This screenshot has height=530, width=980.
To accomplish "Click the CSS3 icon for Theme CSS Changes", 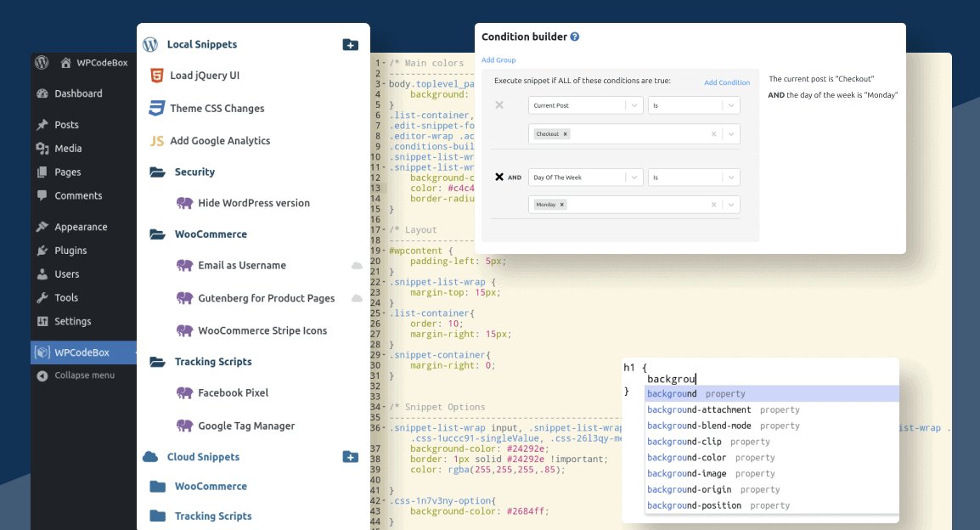I will coord(157,108).
